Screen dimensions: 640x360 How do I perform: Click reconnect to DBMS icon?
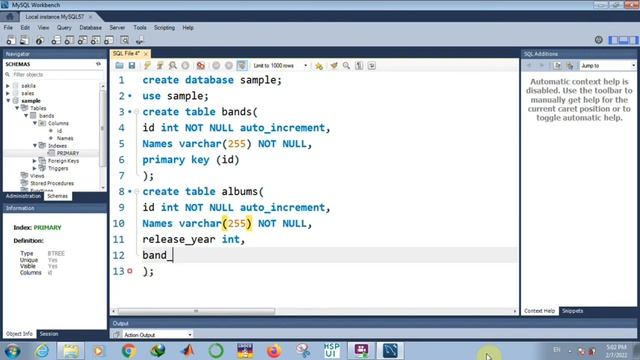tap(140, 40)
